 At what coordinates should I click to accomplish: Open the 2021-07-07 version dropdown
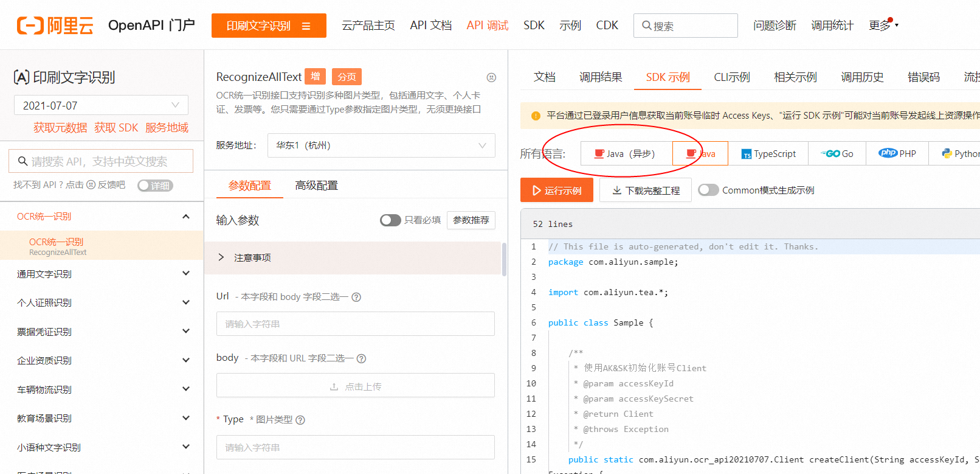tap(101, 105)
